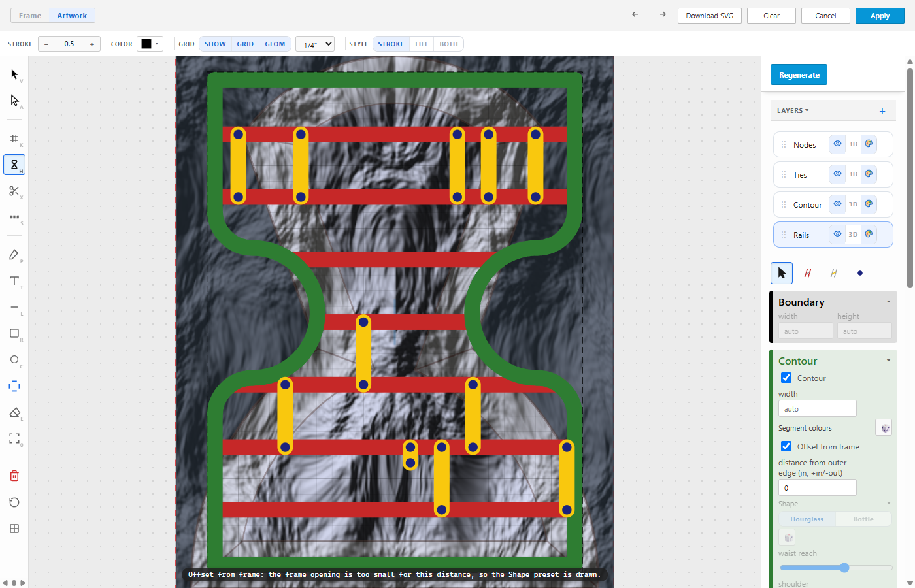Toggle Rails layer visibility
The width and height of the screenshot is (915, 588).
pos(837,235)
